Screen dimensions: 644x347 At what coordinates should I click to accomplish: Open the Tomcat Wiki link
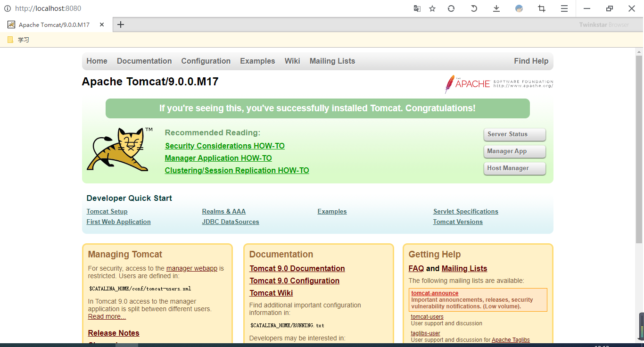pyautogui.click(x=271, y=293)
